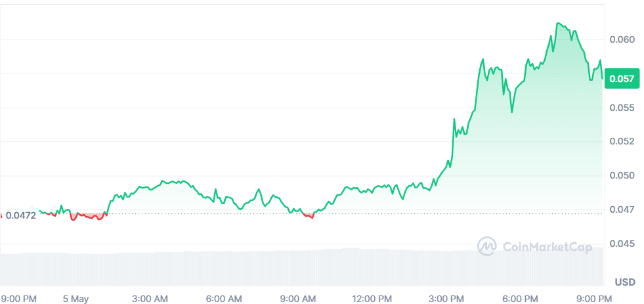Click the dotted opening price baseline
Screen dimensions: 644x304
(394, 213)
